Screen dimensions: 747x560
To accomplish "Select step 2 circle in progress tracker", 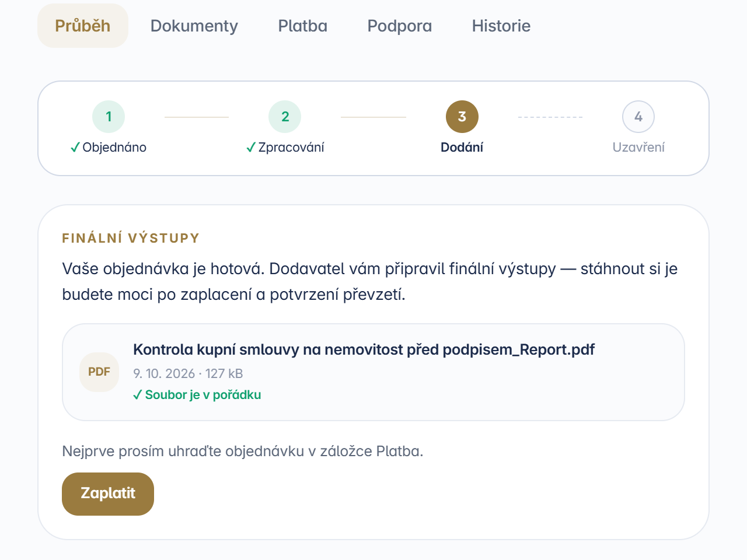I will [x=285, y=117].
